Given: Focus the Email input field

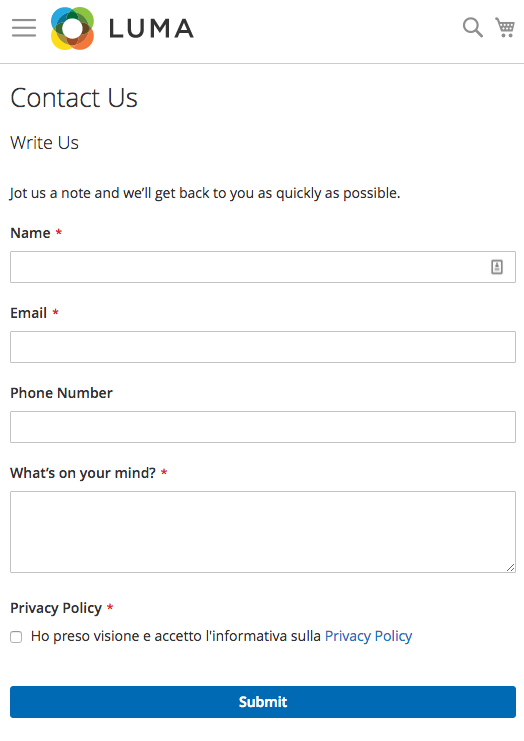Looking at the screenshot, I should click(x=263, y=347).
